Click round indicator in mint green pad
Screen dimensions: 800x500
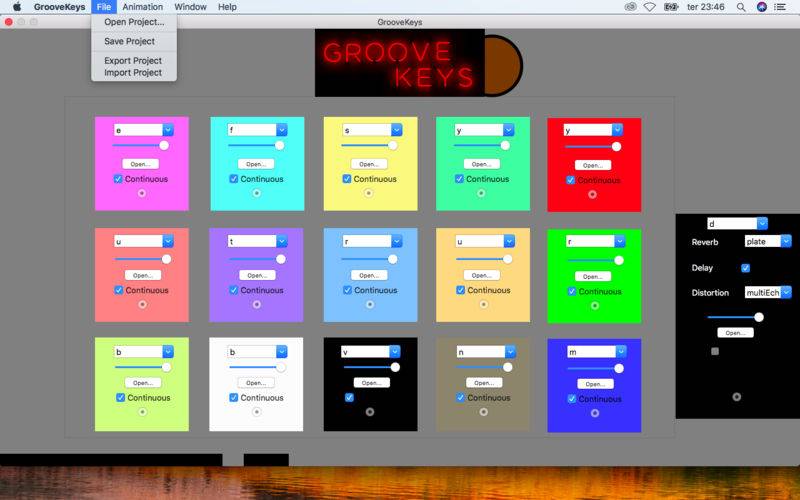tap(481, 193)
